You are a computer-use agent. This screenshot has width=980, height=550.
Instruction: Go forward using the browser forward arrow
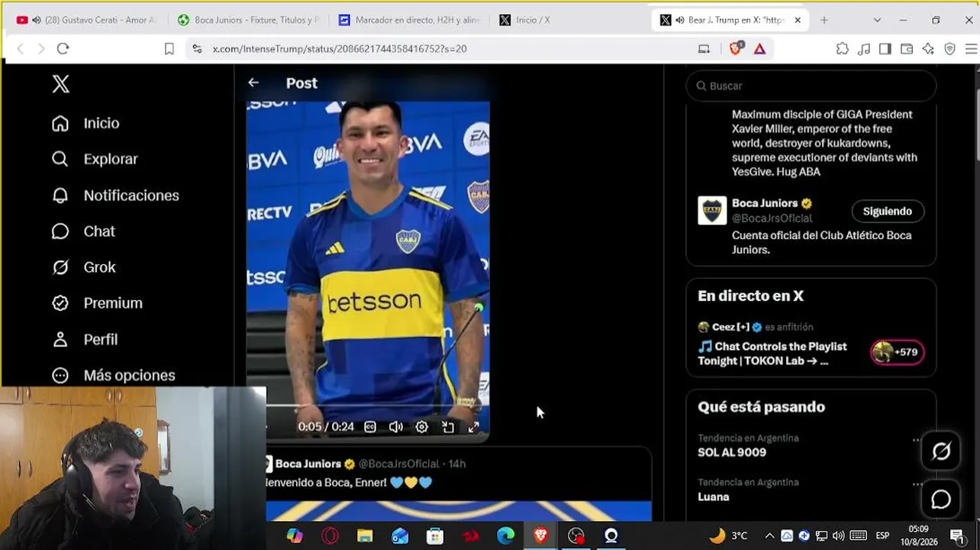coord(41,49)
